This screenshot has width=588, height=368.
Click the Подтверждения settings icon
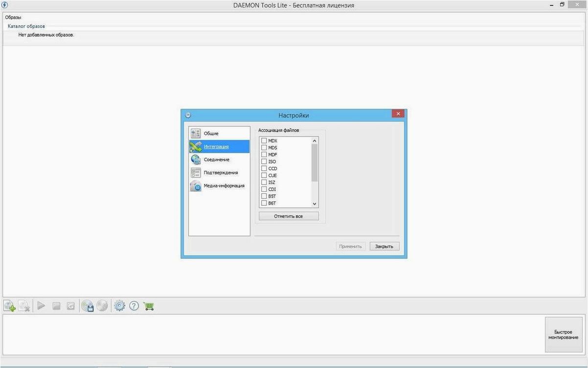(196, 173)
